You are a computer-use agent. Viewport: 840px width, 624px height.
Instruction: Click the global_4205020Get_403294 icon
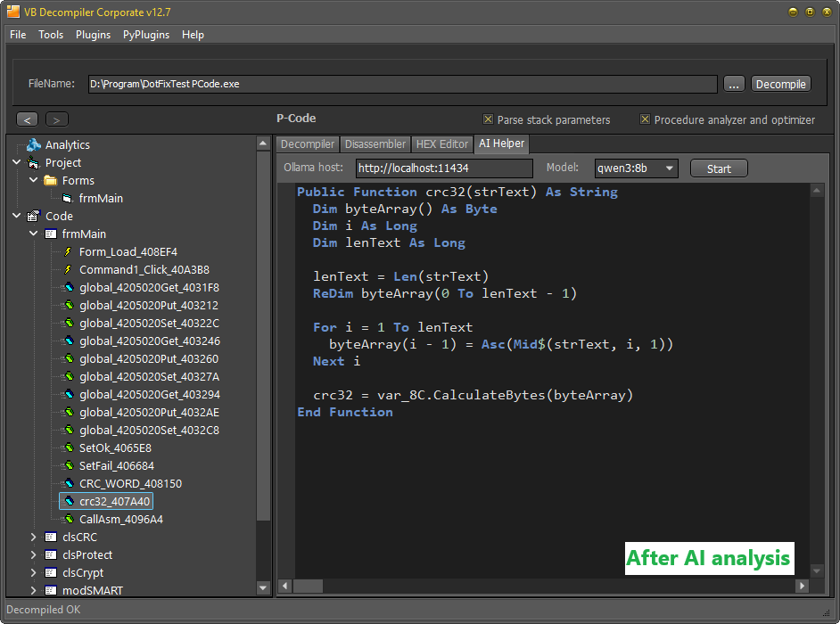[x=68, y=395]
